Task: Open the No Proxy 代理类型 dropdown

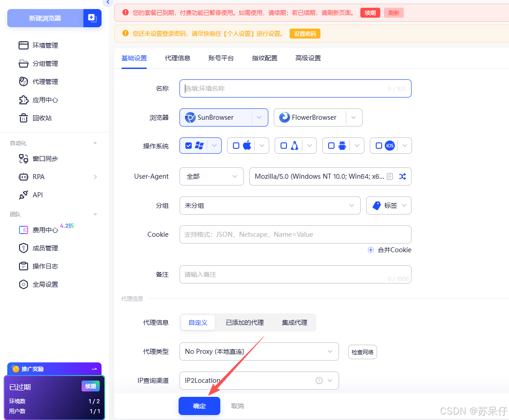Action: (259, 352)
